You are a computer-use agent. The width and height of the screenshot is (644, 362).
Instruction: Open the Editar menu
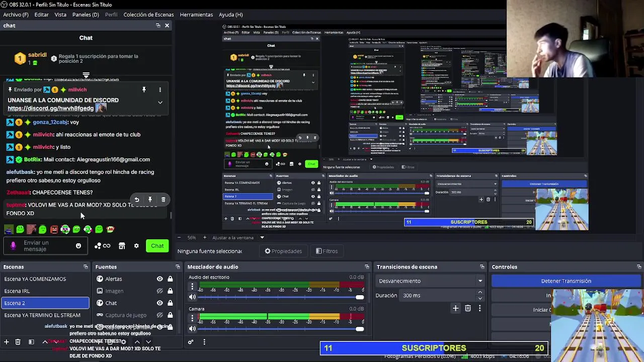pyautogui.click(x=41, y=15)
